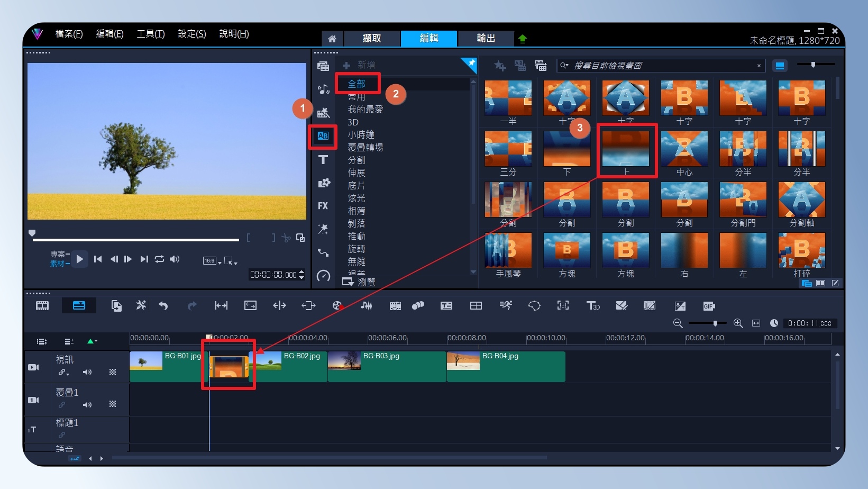Switch to the 輸出 tab
Viewport: 868px width, 489px height.
click(x=486, y=38)
